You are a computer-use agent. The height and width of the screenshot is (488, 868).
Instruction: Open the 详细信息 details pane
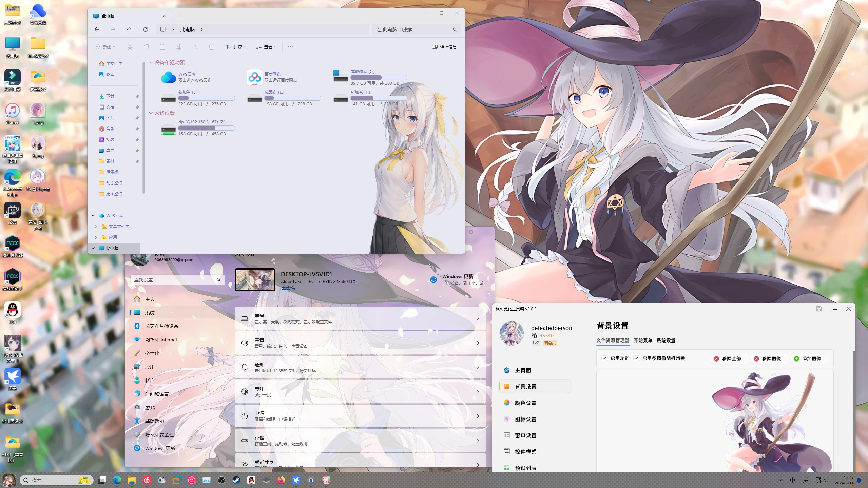444,47
